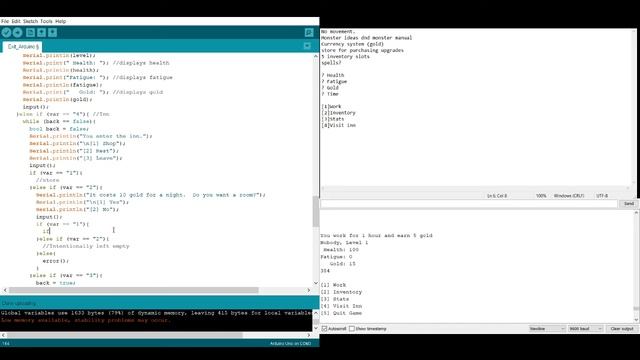Click the New sketch icon
Image resolution: width=640 pixels, height=360 pixels.
click(30, 33)
